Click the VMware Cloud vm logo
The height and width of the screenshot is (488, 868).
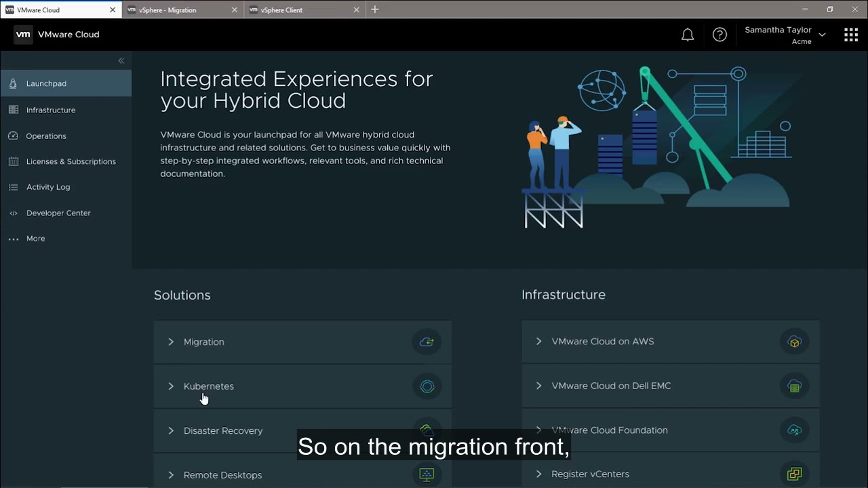click(23, 35)
